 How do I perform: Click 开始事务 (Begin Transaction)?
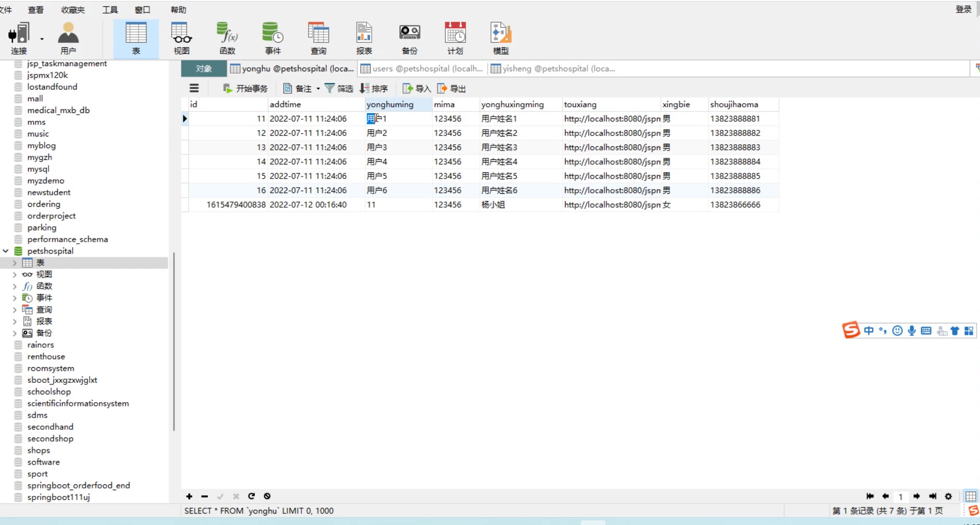[x=245, y=89]
